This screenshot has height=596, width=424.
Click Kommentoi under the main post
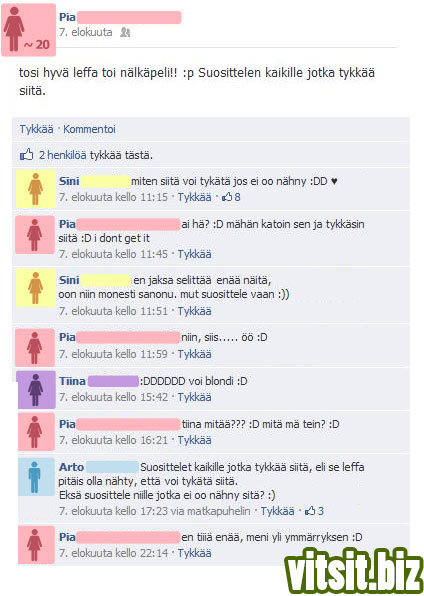click(x=89, y=129)
